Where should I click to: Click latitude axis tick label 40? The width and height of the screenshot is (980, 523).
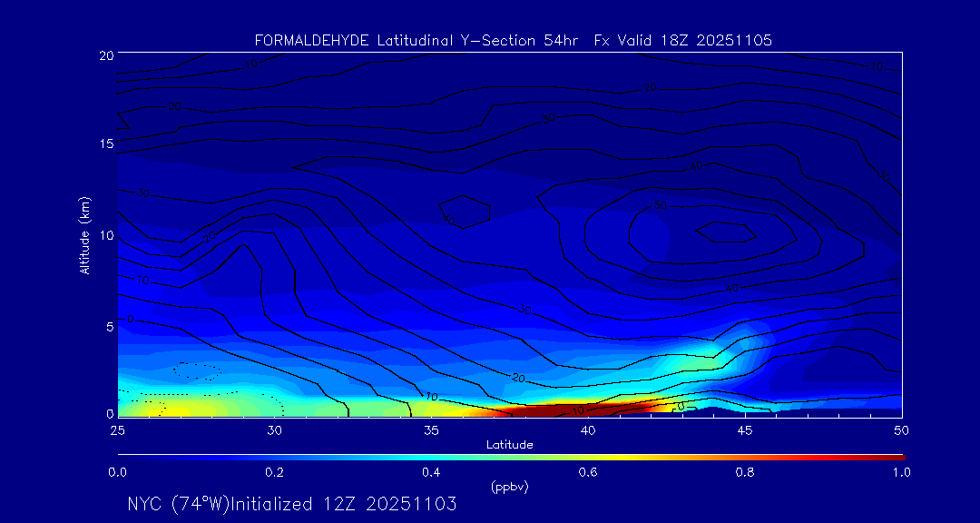[x=587, y=429]
